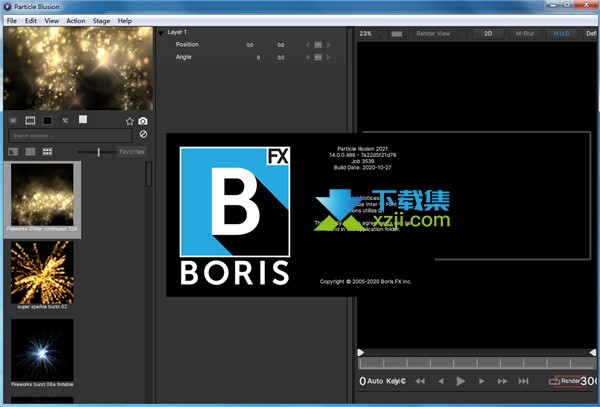Click the white square swatch in preview toolbar

pyautogui.click(x=83, y=119)
